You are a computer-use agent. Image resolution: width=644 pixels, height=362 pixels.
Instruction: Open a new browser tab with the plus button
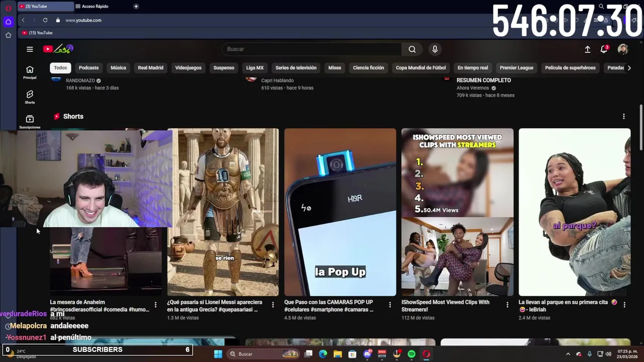[x=136, y=6]
